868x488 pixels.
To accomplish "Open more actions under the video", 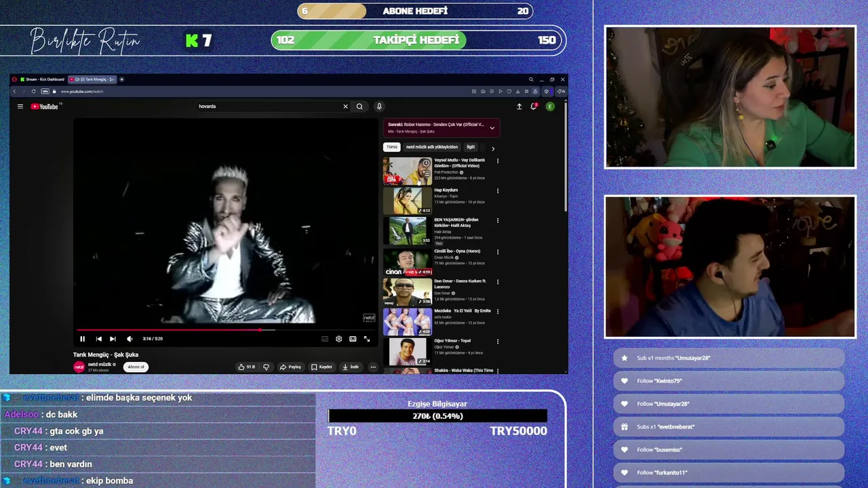I will pyautogui.click(x=373, y=367).
